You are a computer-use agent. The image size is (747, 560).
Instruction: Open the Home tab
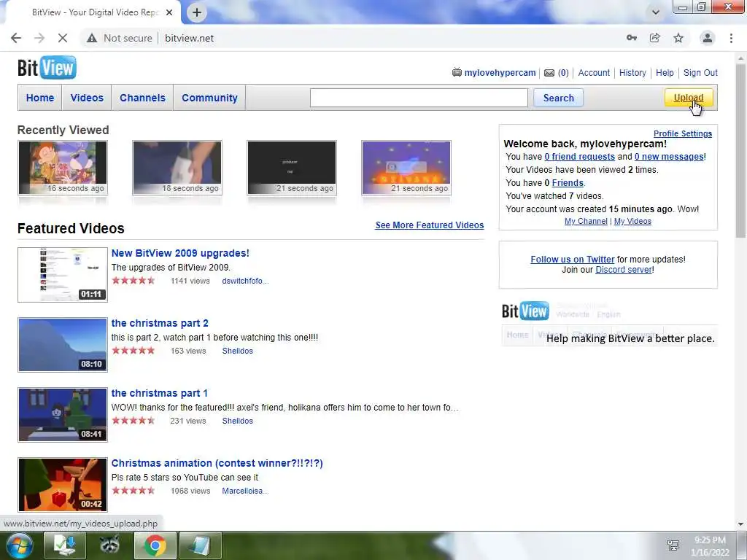[40, 98]
